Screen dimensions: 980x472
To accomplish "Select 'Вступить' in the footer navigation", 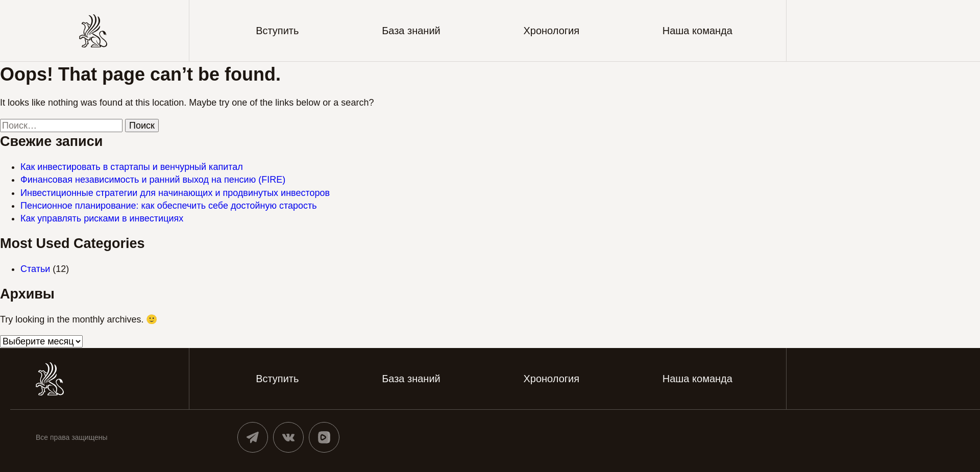I will pos(277,379).
